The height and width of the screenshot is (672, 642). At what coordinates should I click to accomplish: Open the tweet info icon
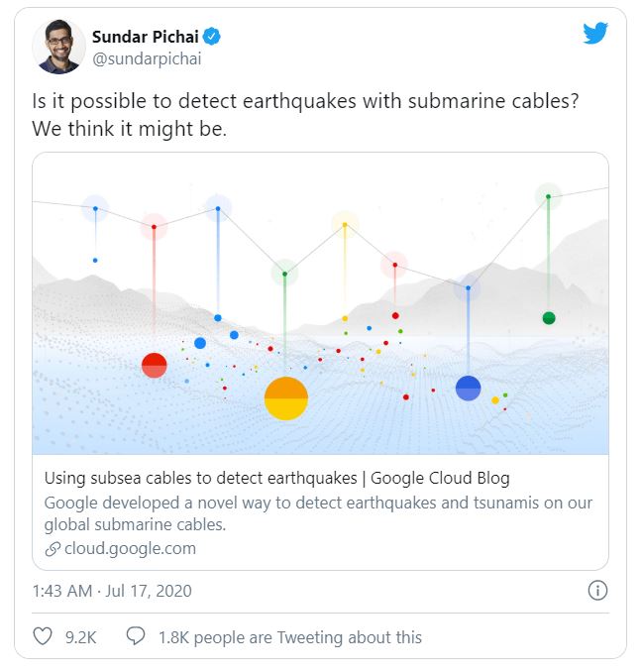pos(597,591)
